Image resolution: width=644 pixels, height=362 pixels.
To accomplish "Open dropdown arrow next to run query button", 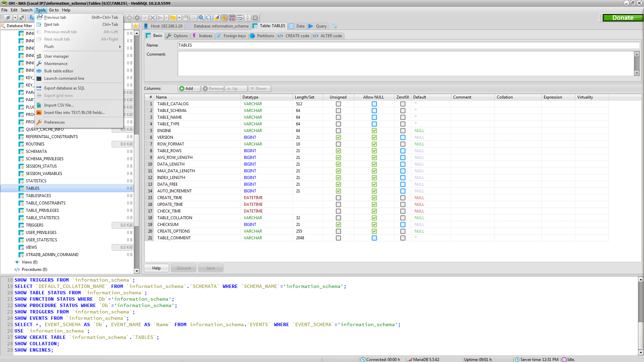I will coord(166,18).
